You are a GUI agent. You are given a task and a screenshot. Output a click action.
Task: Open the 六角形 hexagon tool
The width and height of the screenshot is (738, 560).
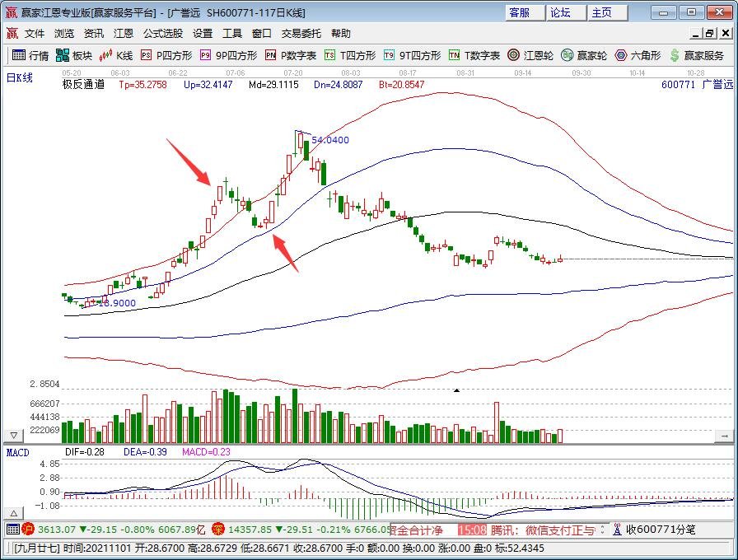point(638,55)
